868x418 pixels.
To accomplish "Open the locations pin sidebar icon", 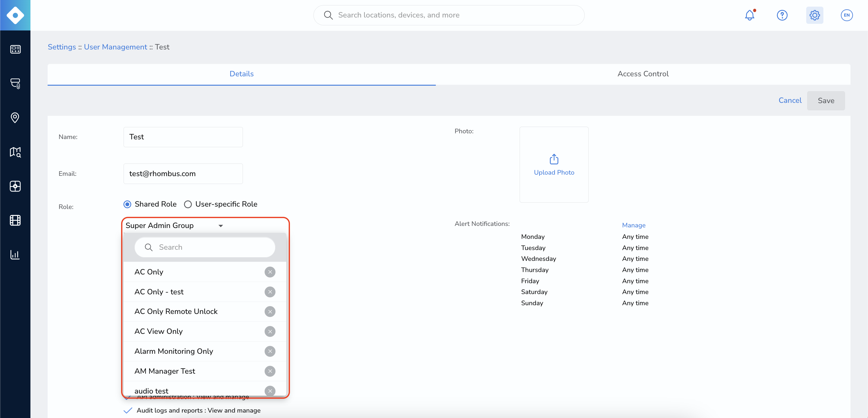I will coord(15,118).
